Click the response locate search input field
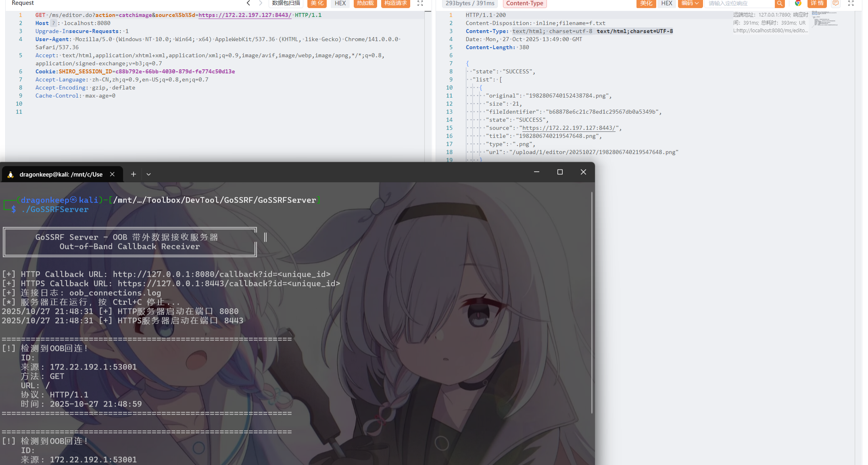868x465 pixels. pyautogui.click(x=739, y=3)
